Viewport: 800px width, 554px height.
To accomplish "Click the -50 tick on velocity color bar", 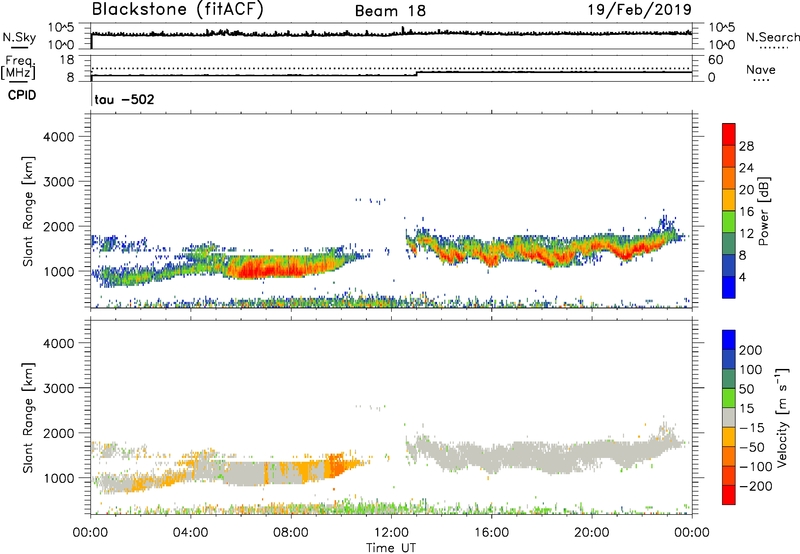I will 752,447.
